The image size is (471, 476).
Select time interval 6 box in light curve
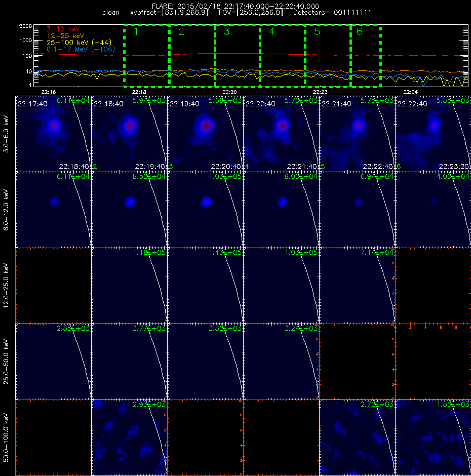coord(366,56)
